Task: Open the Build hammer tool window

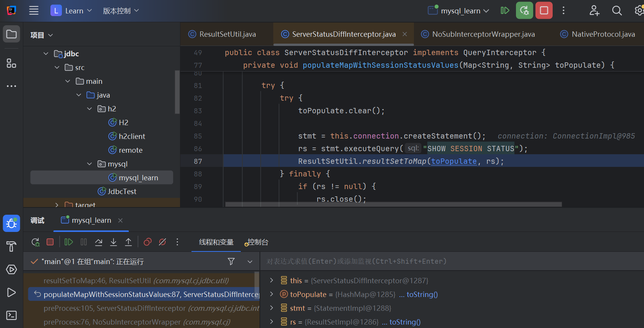Action: (11, 246)
